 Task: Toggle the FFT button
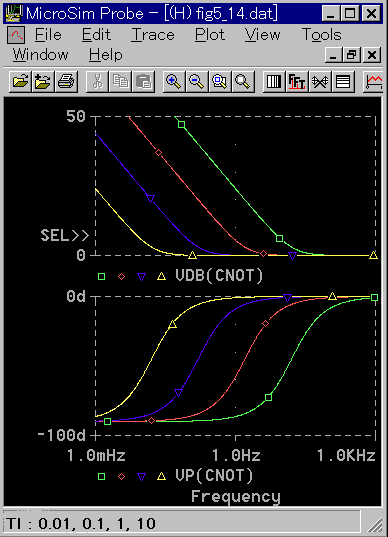(x=297, y=82)
